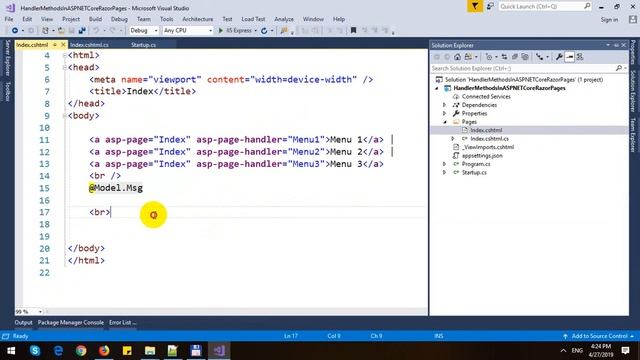The image size is (640, 360).
Task: Click Sign in link
Action: (x=609, y=20)
